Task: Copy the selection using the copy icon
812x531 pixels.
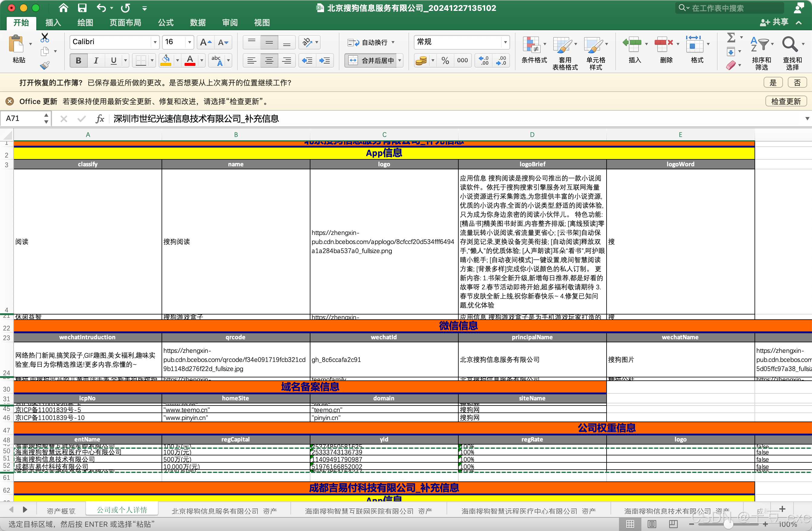Action: pyautogui.click(x=45, y=51)
